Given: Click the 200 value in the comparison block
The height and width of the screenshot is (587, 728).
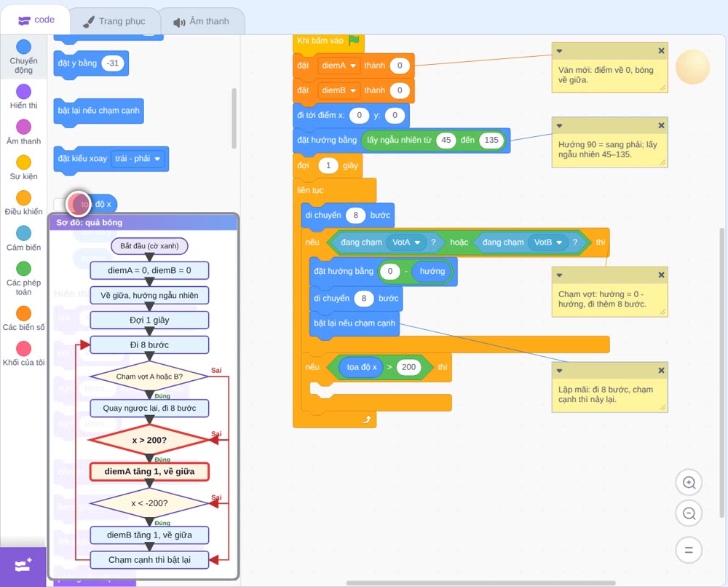Looking at the screenshot, I should click(408, 367).
